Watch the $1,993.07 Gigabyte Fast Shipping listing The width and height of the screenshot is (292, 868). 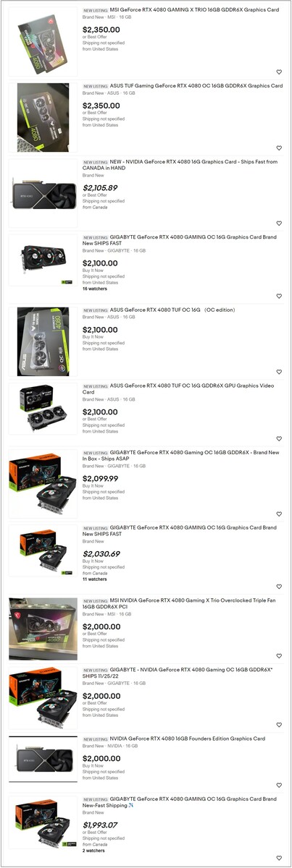point(279,856)
